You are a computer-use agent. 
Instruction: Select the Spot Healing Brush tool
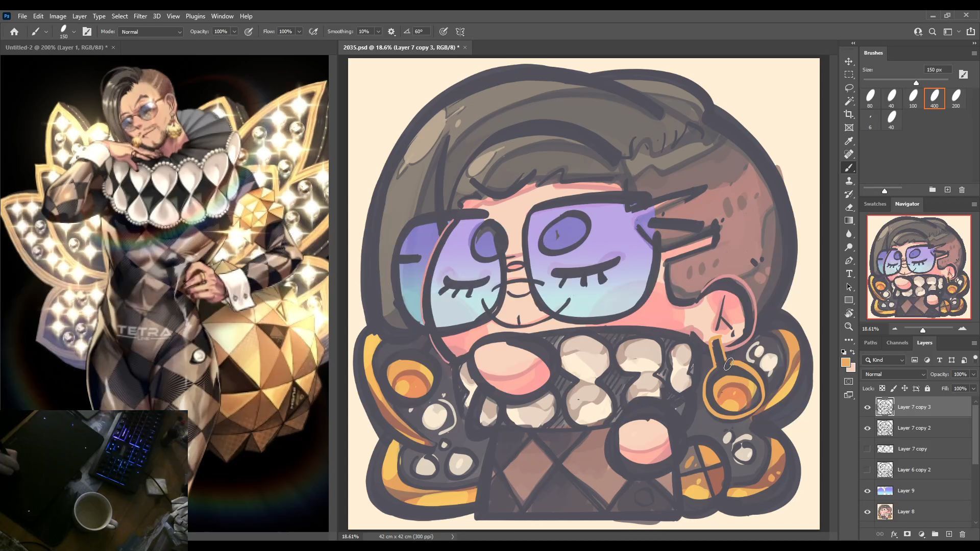849,154
